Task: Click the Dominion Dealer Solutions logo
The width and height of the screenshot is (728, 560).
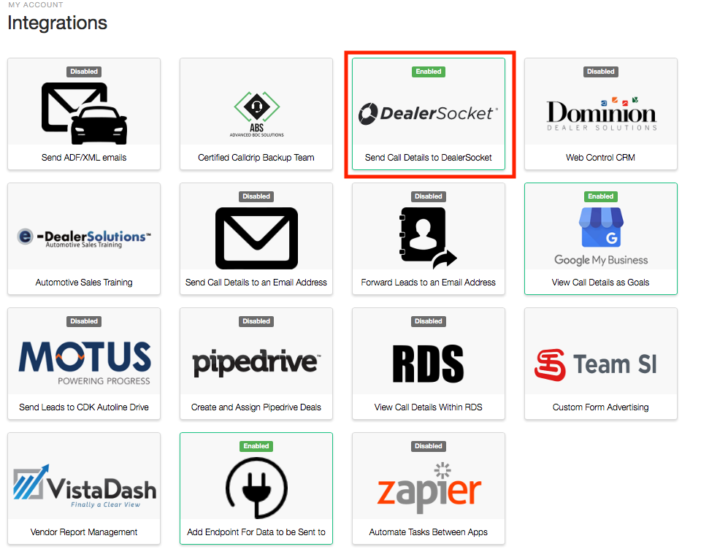Action: (601, 114)
